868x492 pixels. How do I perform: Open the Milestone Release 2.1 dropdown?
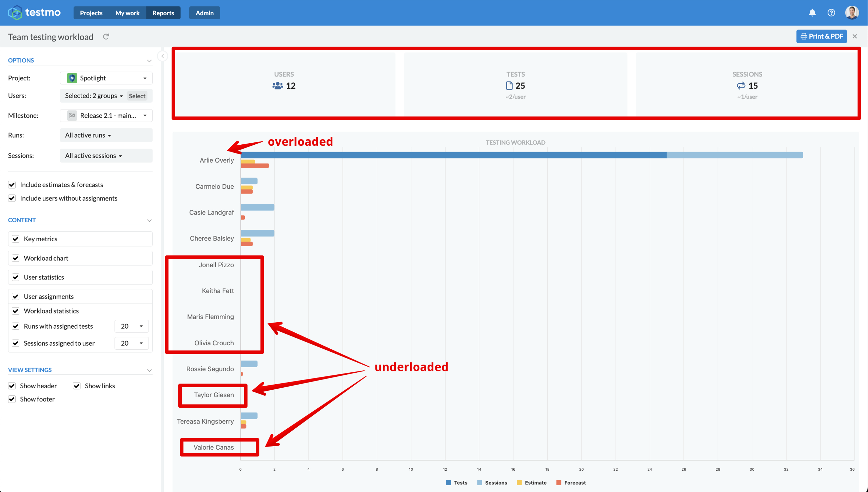106,116
